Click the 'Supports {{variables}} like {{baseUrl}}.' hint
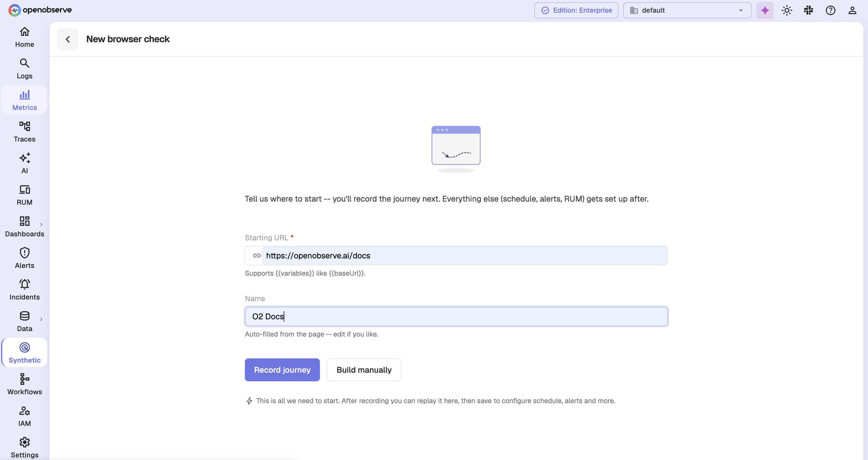 [x=305, y=273]
